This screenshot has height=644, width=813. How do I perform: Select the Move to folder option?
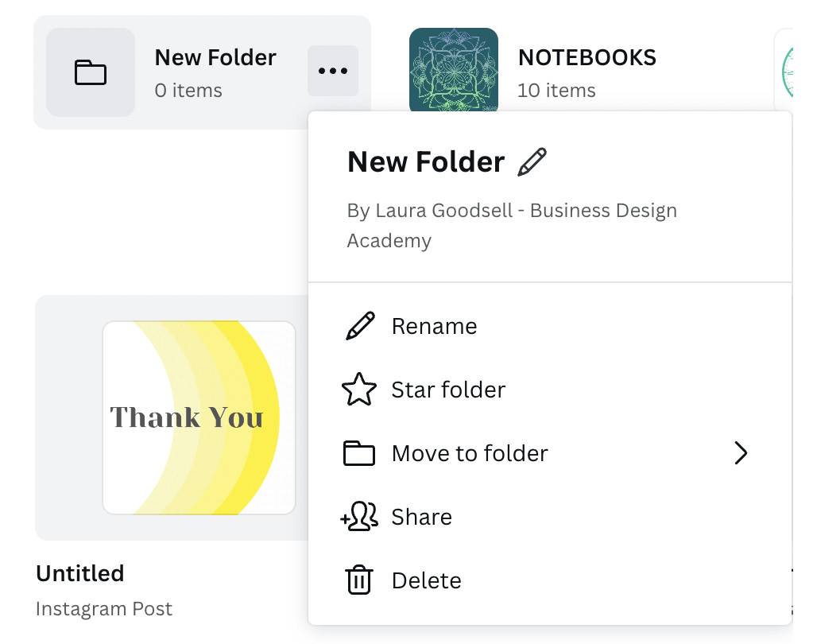tap(550, 453)
